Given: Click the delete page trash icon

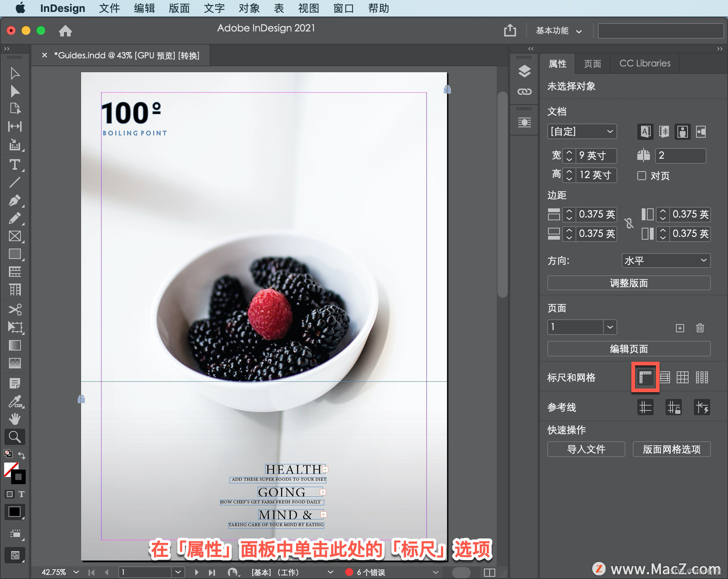Looking at the screenshot, I should pos(700,328).
